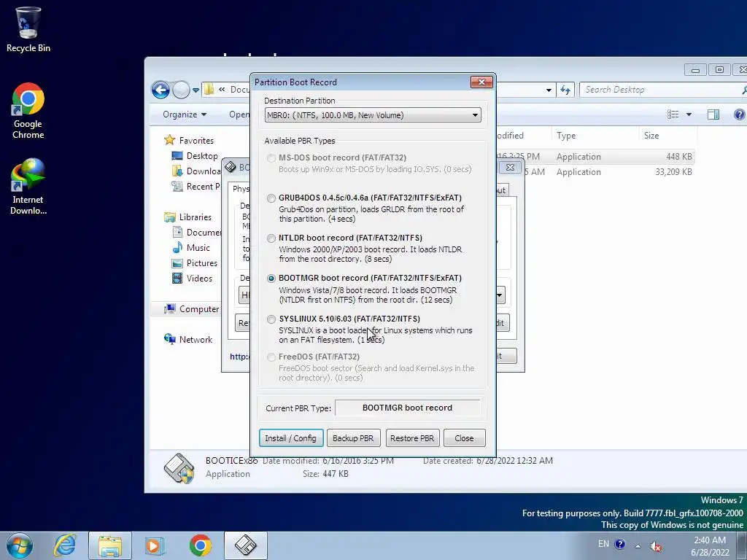
Task: Click BOOTICE title bar icon
Action: point(231,167)
